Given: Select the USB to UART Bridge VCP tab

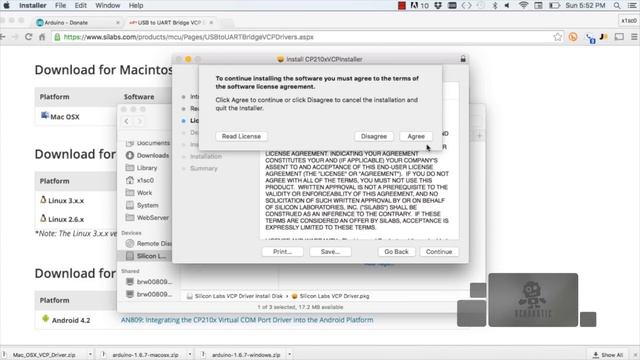Looking at the screenshot, I should 171,22.
